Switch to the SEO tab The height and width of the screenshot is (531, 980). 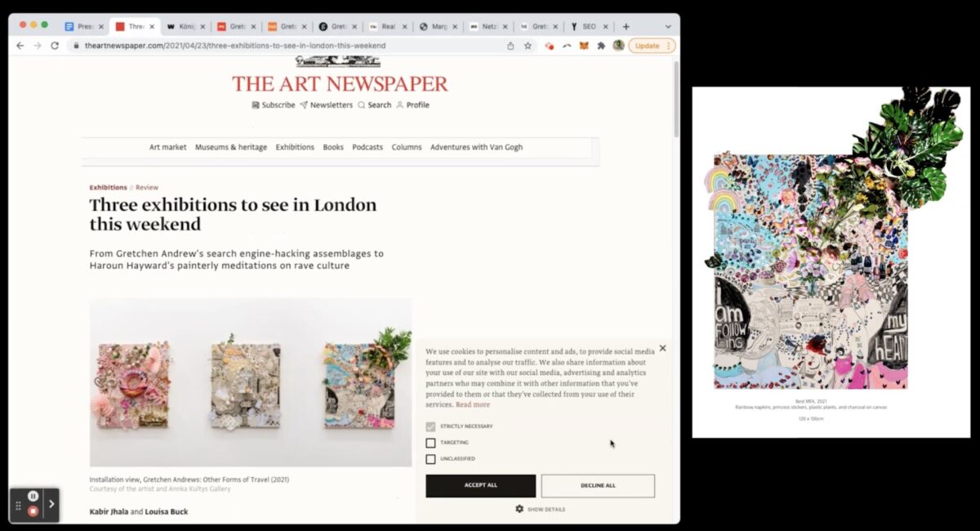[589, 26]
